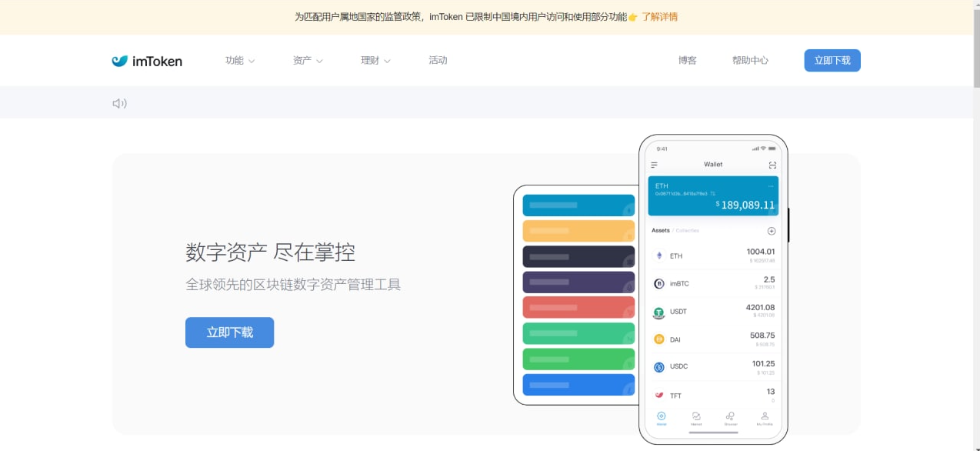Image resolution: width=980 pixels, height=451 pixels.
Task: Tap the add asset plus icon
Action: point(772,231)
